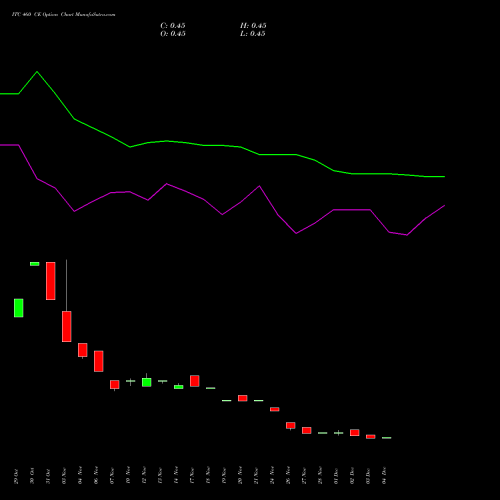500x500 pixels.
Task: Select the red candle above 04 Nov
Action: point(83,350)
